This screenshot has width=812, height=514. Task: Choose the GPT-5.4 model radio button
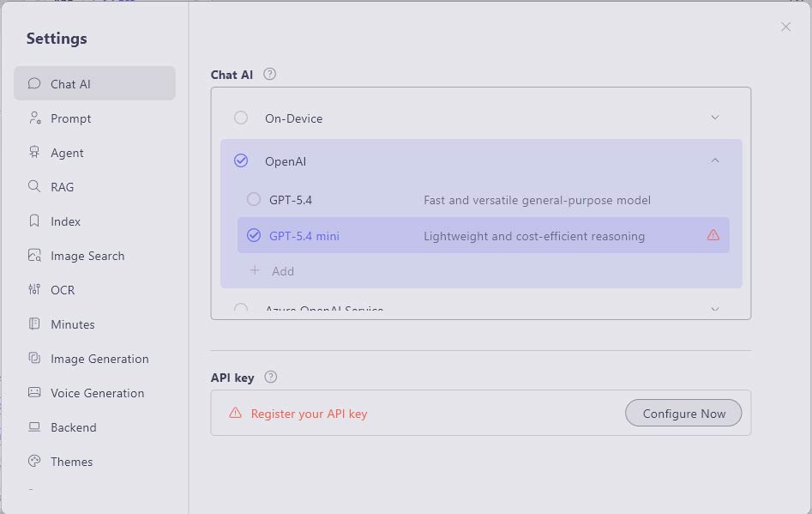tap(254, 199)
